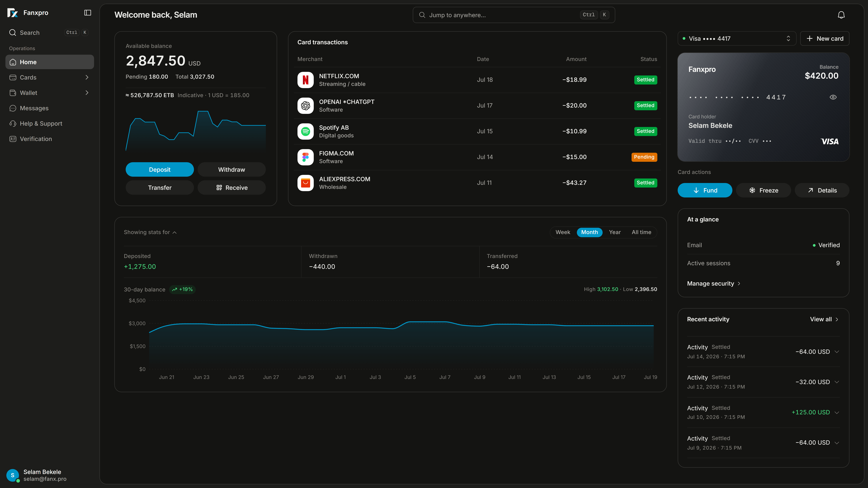The height and width of the screenshot is (488, 868).
Task: Select the Month stats tab
Action: click(589, 232)
